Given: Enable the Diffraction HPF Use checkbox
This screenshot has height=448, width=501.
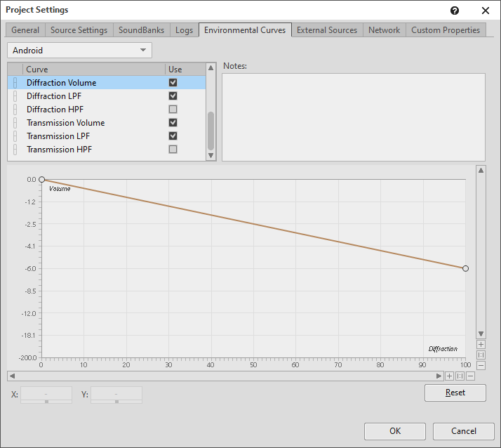Looking at the screenshot, I should [x=173, y=110].
